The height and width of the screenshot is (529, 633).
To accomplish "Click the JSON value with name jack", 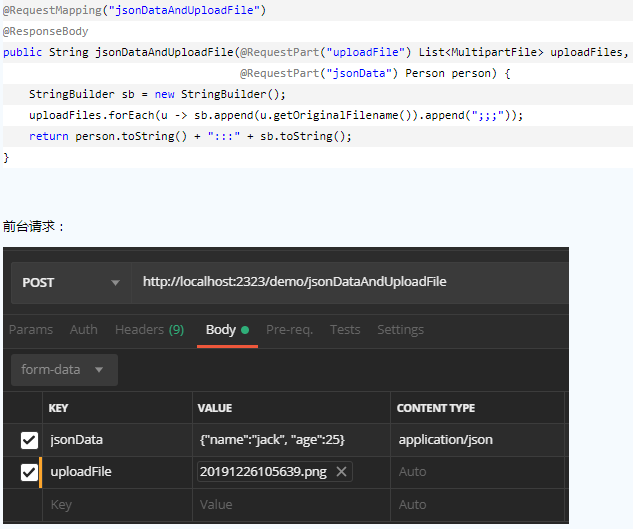I will coord(273,440).
